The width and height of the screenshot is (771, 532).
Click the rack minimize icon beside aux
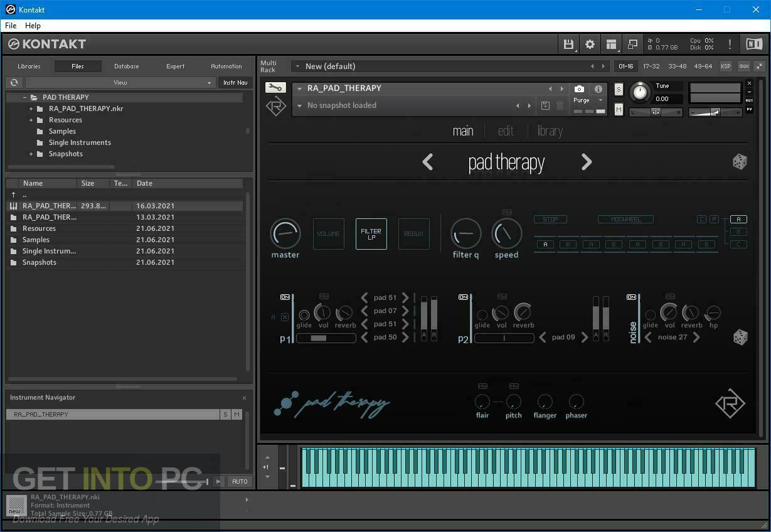pyautogui.click(x=759, y=66)
